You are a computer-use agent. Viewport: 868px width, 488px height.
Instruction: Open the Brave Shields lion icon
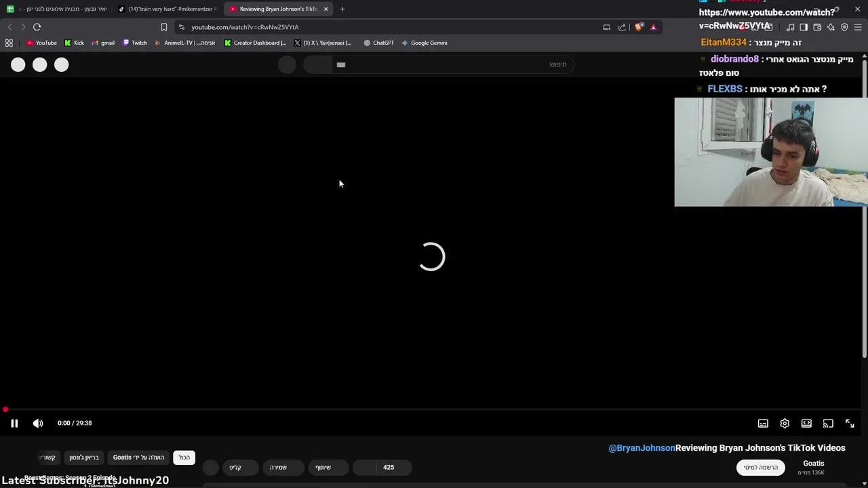[x=639, y=27]
